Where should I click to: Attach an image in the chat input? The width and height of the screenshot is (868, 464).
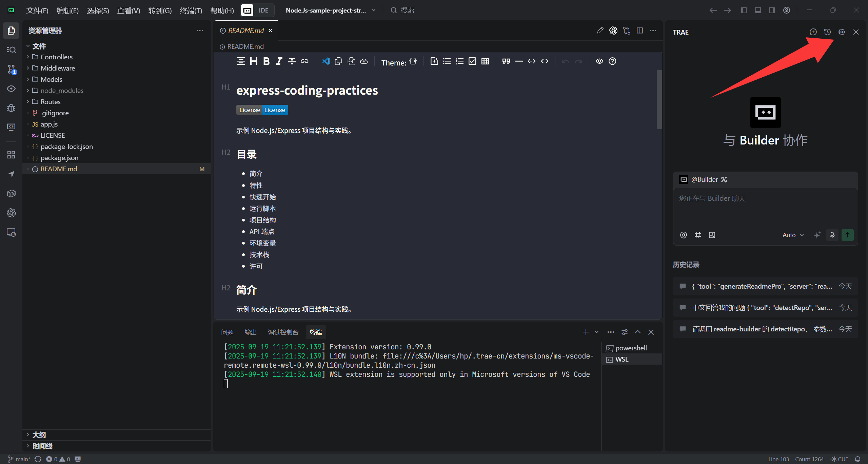click(x=712, y=235)
